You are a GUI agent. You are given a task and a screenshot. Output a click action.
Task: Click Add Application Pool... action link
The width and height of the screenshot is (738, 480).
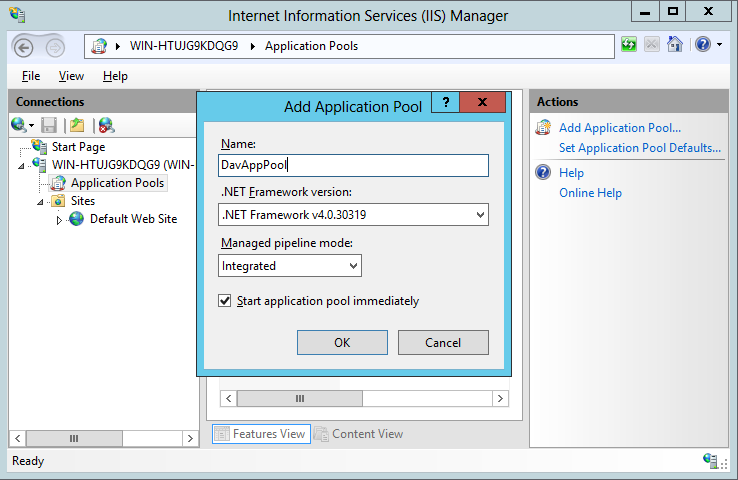[620, 128]
